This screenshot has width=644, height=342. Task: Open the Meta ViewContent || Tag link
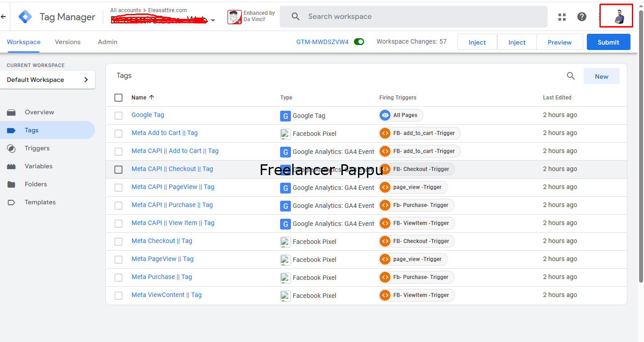(167, 295)
